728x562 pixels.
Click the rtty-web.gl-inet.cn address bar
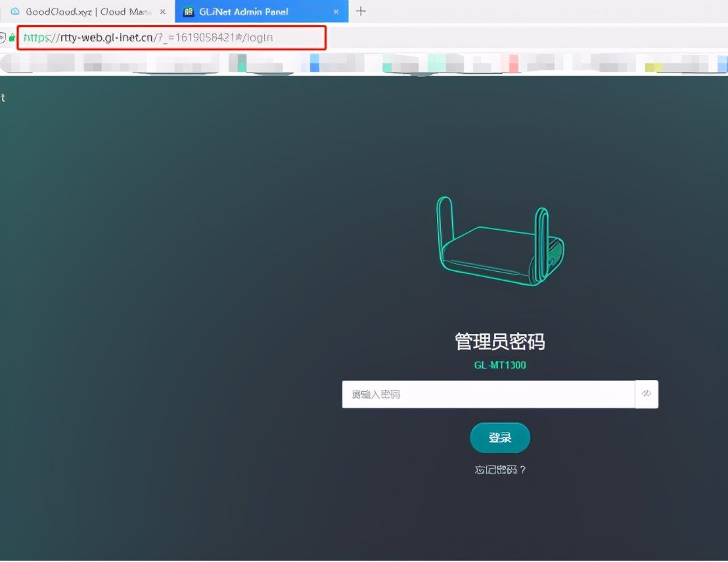[171, 37]
